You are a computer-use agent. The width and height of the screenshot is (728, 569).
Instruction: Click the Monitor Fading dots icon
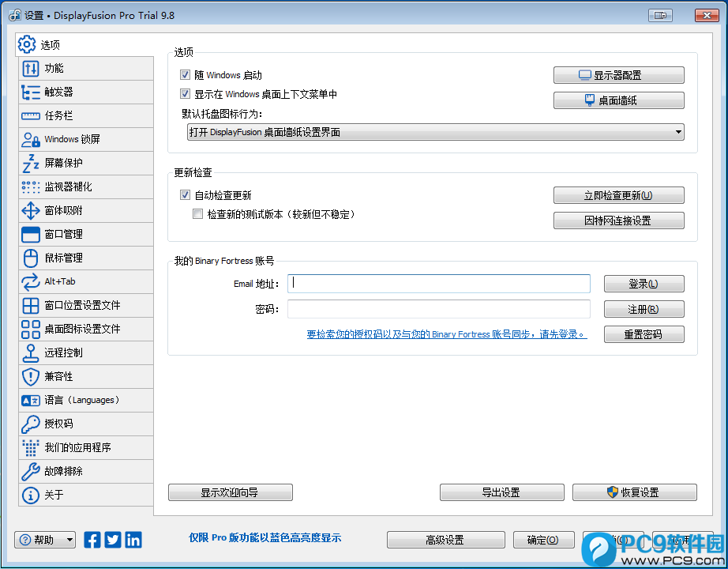[x=31, y=187]
